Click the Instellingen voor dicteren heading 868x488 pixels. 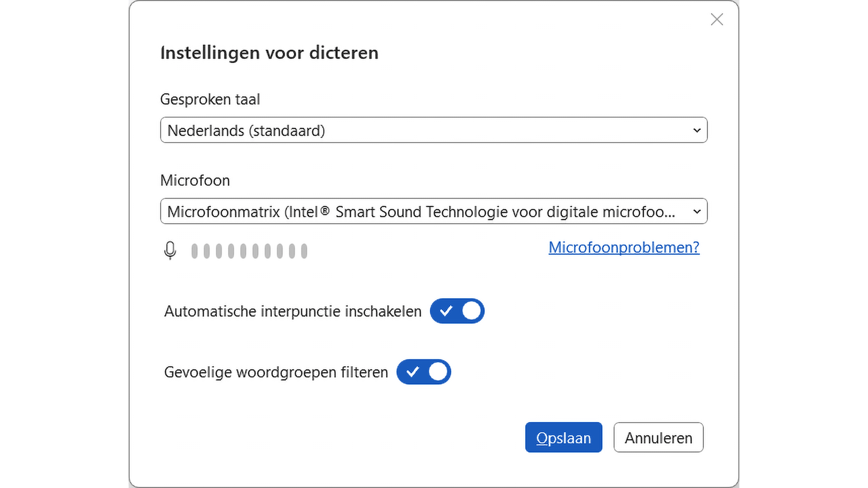269,53
